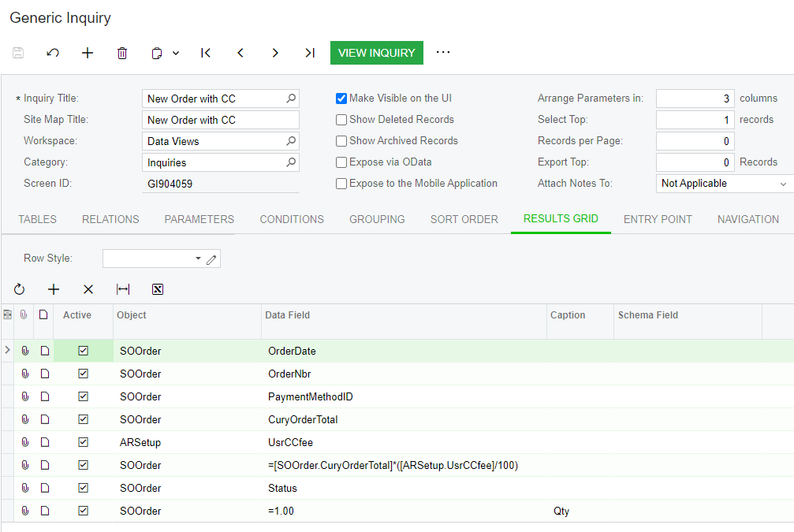Enable Expose via OData checkbox
The image size is (794, 532).
click(x=341, y=162)
